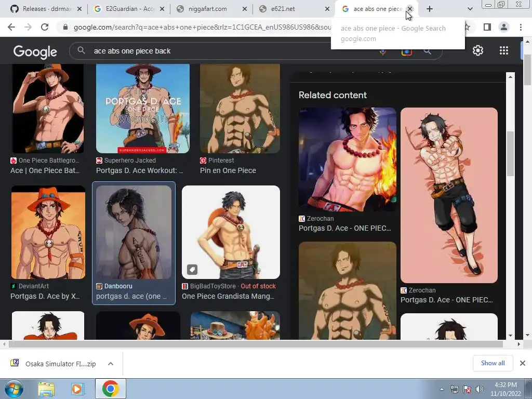Open Chrome profile avatar menu

[x=504, y=27]
